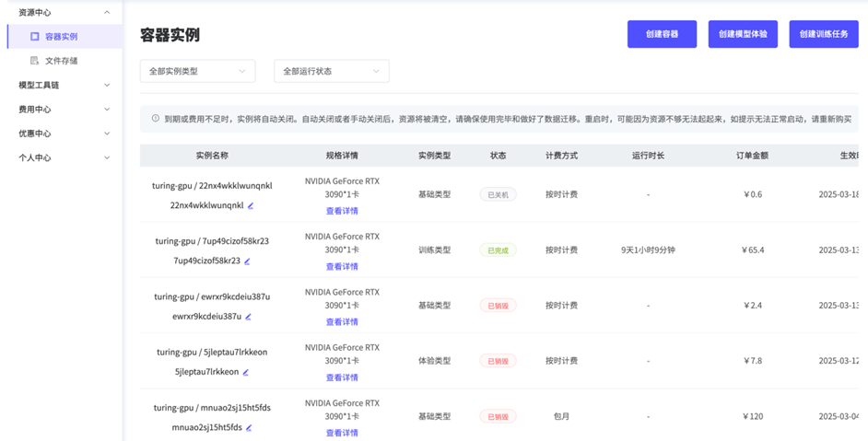
Task: Click edit pencil next to 5jleptau7lrkkeon
Action: [x=245, y=372]
